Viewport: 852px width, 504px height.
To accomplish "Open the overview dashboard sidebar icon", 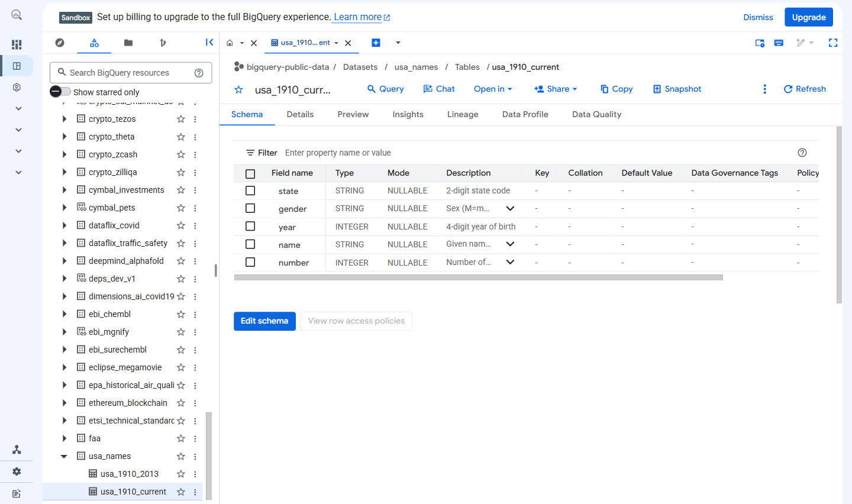I will pos(17,44).
